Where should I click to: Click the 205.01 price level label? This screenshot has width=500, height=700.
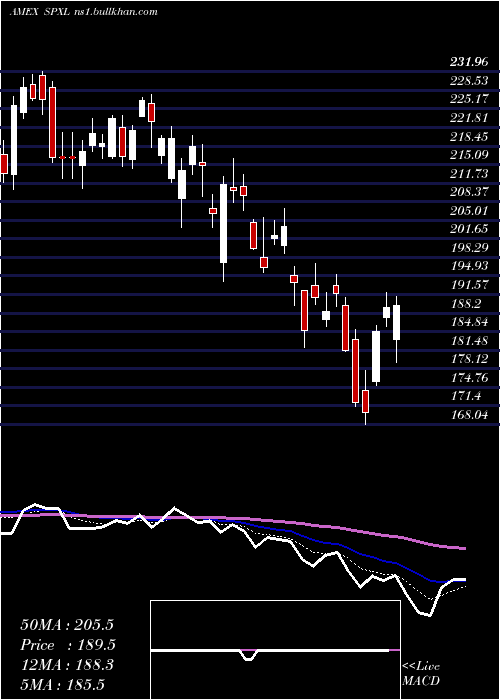pyautogui.click(x=469, y=210)
